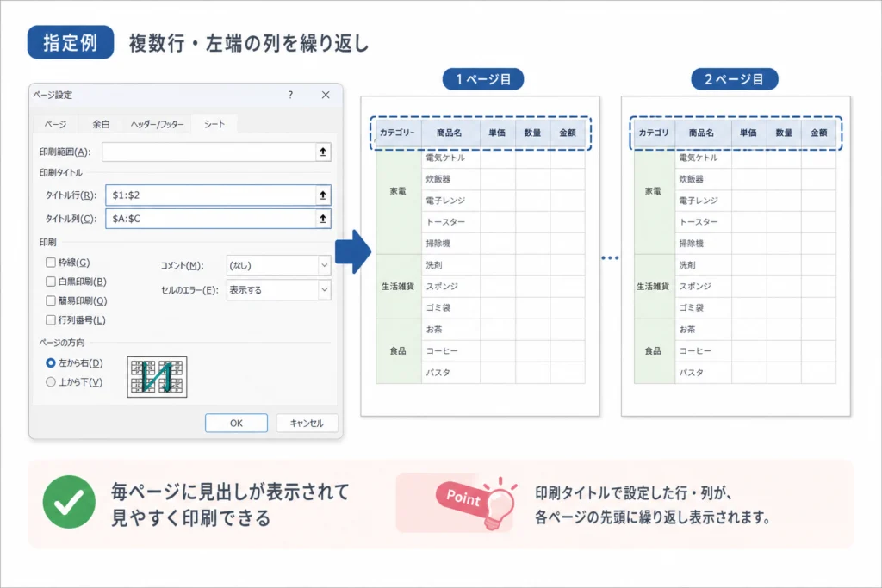This screenshot has width=882, height=588.
Task: Click トースター on page 1
Action: point(445,222)
